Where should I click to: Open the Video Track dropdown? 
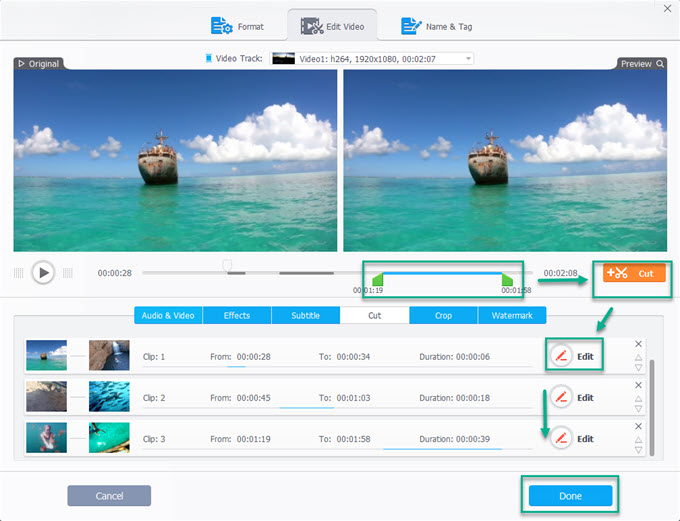coord(372,59)
